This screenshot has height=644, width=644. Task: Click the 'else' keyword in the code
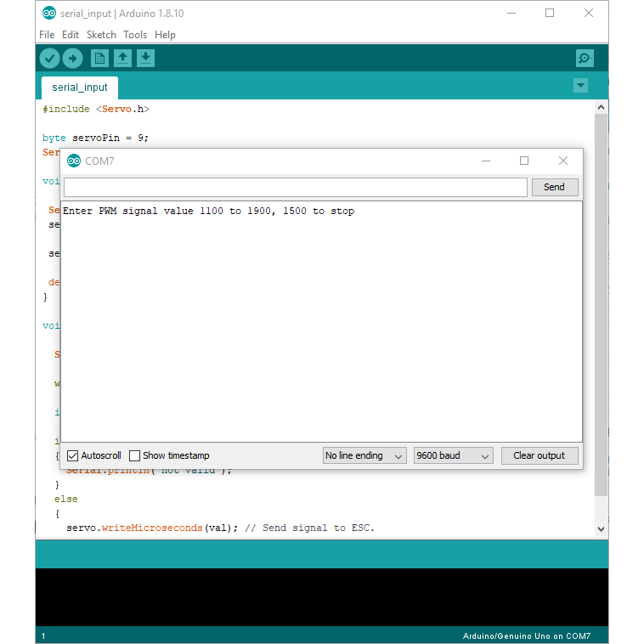click(65, 499)
